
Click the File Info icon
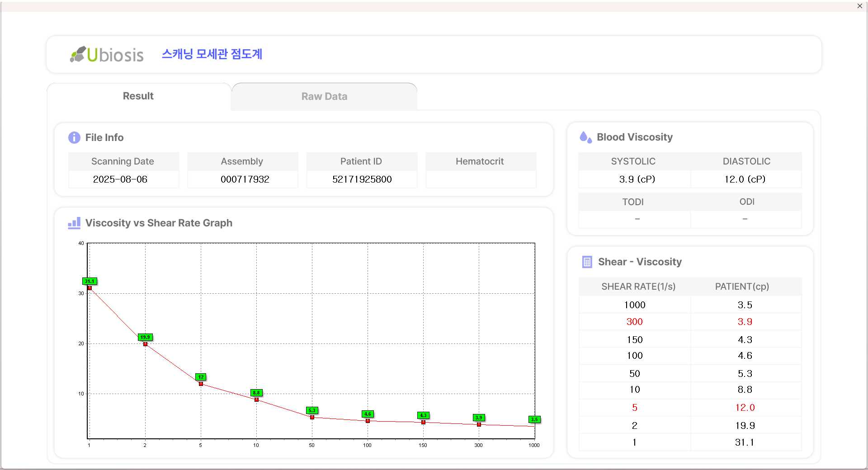(74, 137)
